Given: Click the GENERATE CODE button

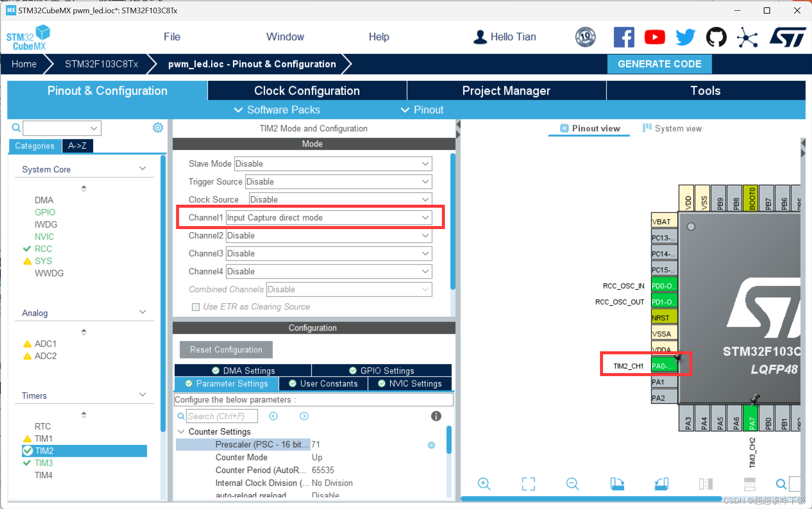Looking at the screenshot, I should click(659, 64).
